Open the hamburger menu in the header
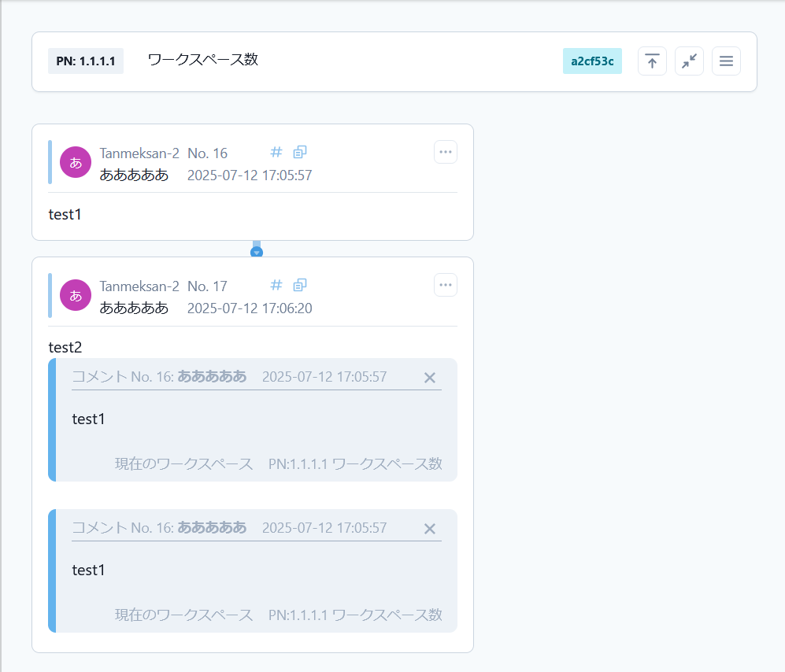This screenshot has width=785, height=672. tap(726, 61)
